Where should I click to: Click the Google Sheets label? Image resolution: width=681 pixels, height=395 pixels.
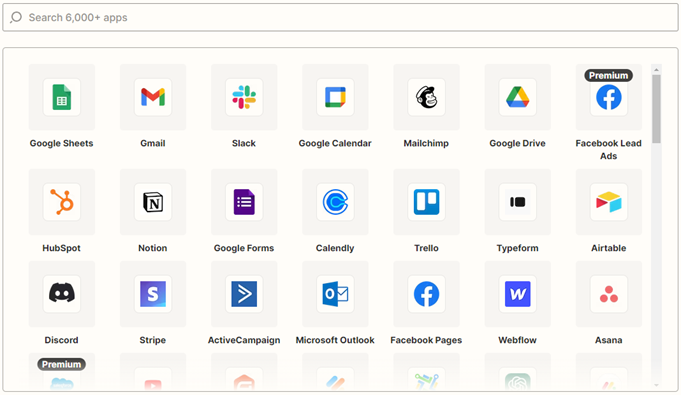[61, 143]
